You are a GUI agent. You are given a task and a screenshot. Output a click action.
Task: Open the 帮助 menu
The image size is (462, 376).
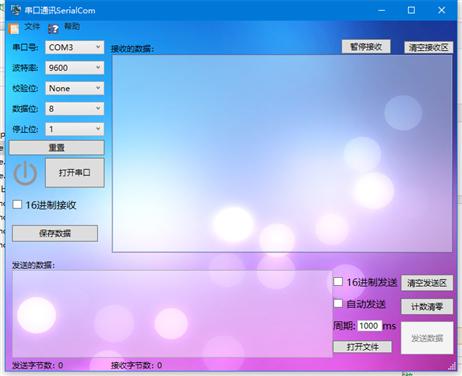(x=72, y=26)
